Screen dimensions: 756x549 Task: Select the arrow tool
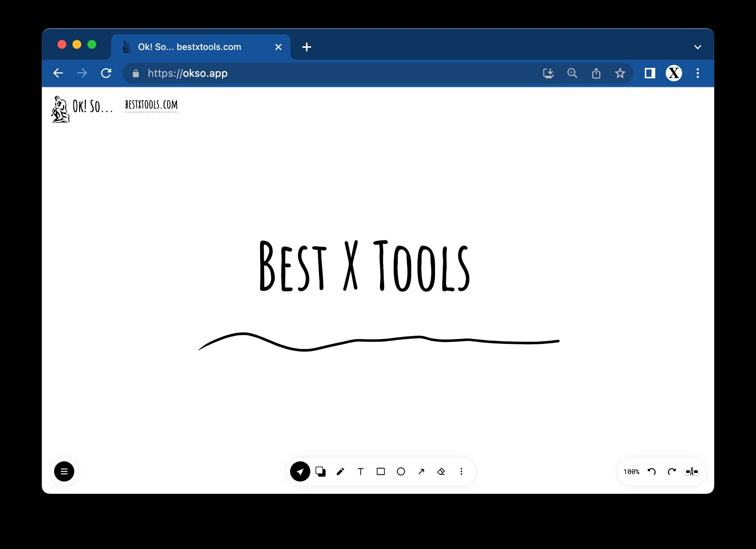click(x=421, y=472)
